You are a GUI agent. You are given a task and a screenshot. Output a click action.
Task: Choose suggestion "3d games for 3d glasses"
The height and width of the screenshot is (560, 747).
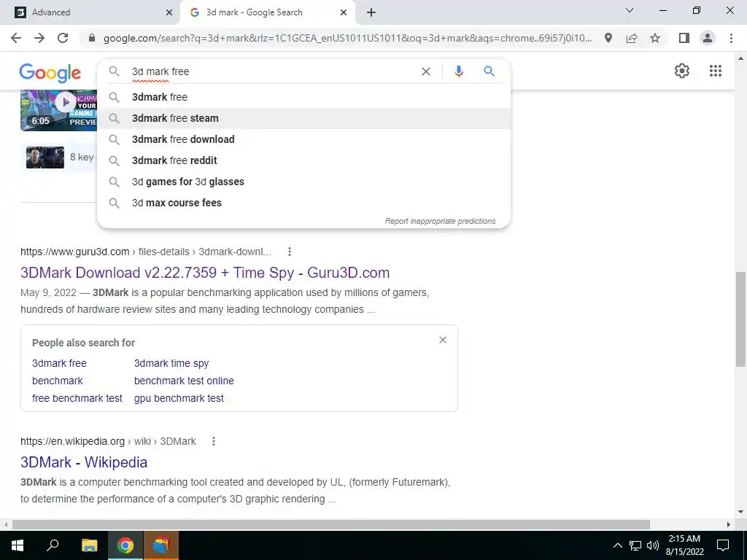[303, 182]
